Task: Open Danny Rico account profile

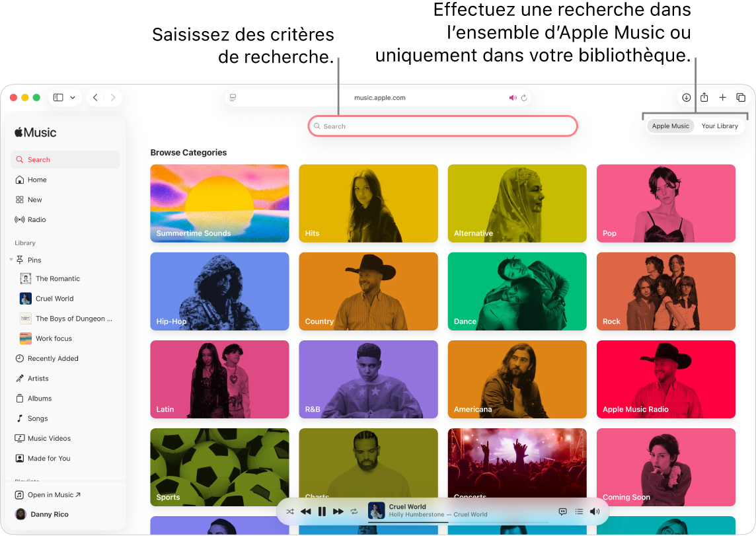Action: pos(42,514)
